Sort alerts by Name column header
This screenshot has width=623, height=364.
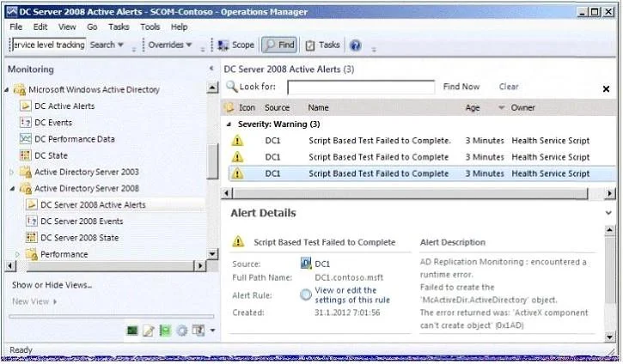pyautogui.click(x=318, y=107)
